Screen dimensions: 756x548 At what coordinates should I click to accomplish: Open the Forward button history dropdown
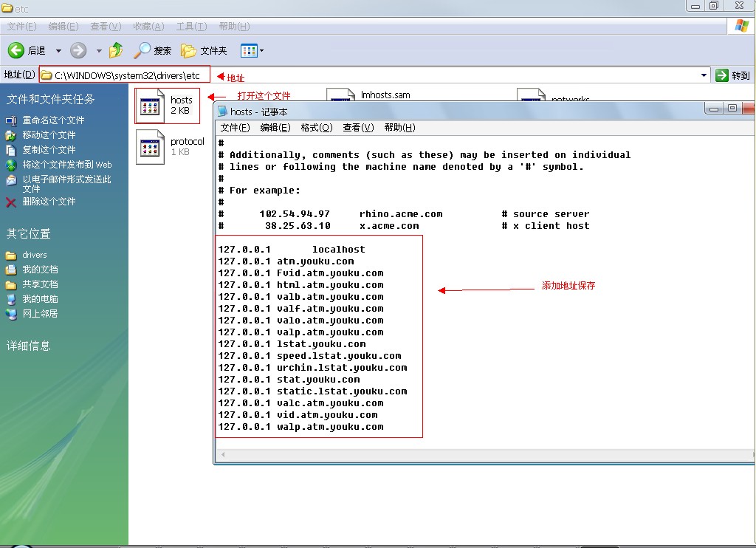point(99,50)
